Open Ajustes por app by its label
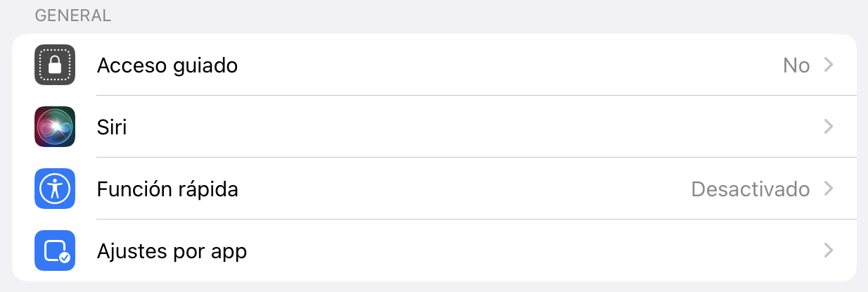The image size is (868, 292). tap(172, 251)
